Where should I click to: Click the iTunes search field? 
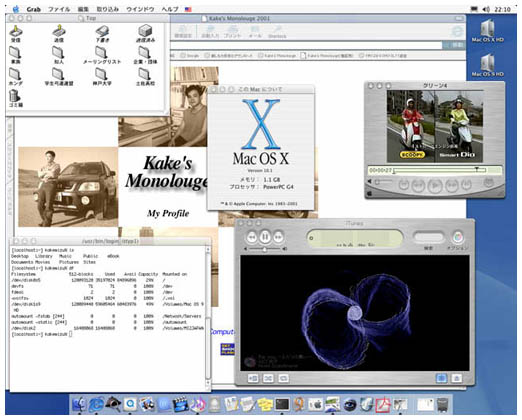428,237
